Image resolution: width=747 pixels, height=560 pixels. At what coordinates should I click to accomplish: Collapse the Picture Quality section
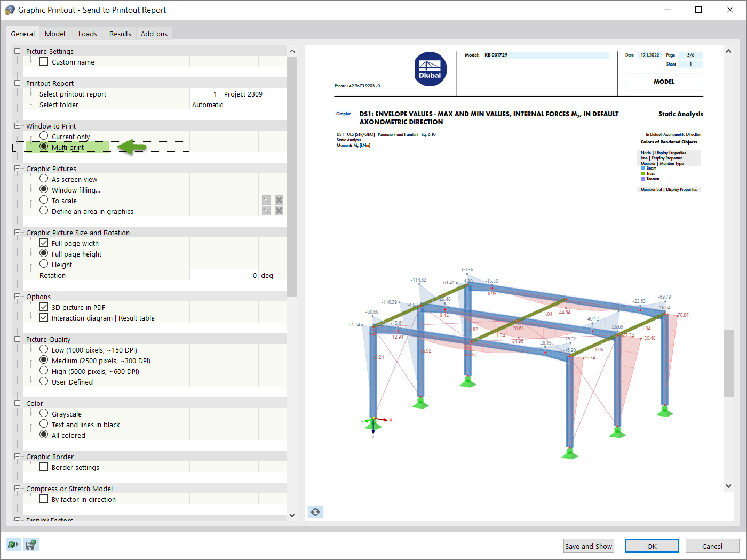coord(17,339)
